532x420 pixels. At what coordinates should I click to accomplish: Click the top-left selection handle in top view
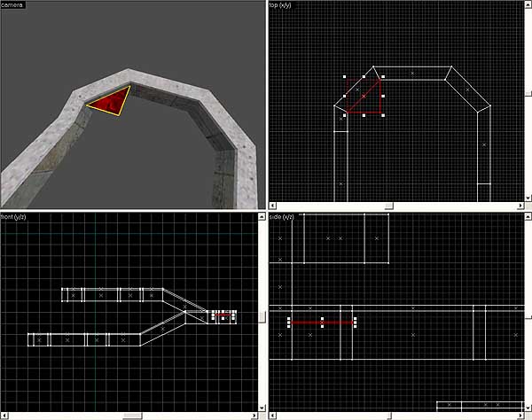pyautogui.click(x=344, y=77)
